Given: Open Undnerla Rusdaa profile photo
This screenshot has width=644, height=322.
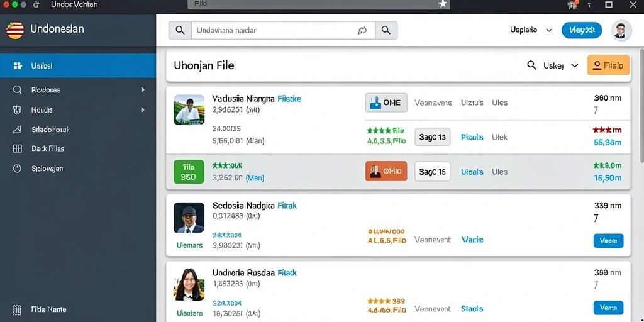Looking at the screenshot, I should point(189,284).
